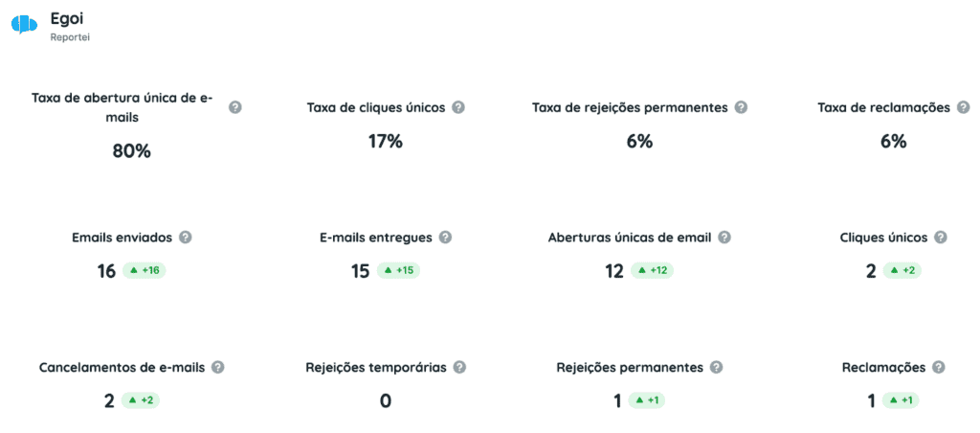Select the +15 change badge for E-mails entregues
The width and height of the screenshot is (980, 433).
(x=397, y=271)
